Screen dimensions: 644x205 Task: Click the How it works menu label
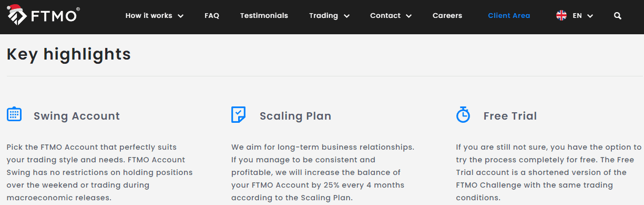click(149, 16)
